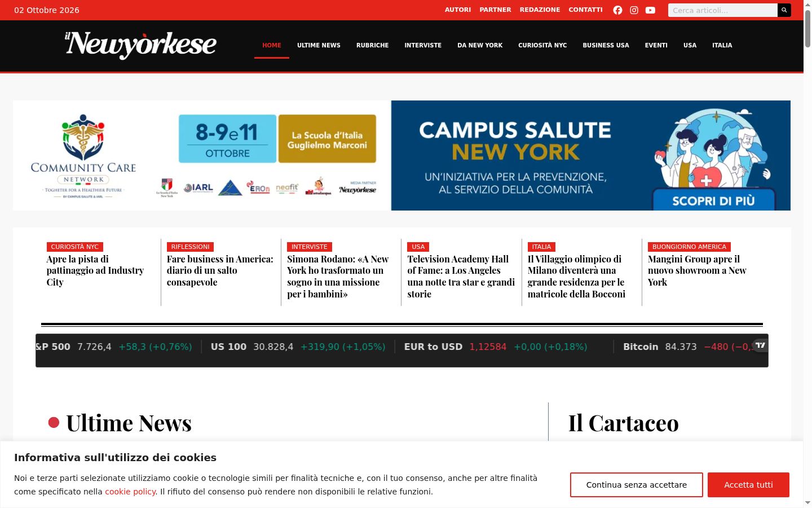Image resolution: width=812 pixels, height=508 pixels.
Task: Click Continua senza accettare button
Action: tap(637, 485)
